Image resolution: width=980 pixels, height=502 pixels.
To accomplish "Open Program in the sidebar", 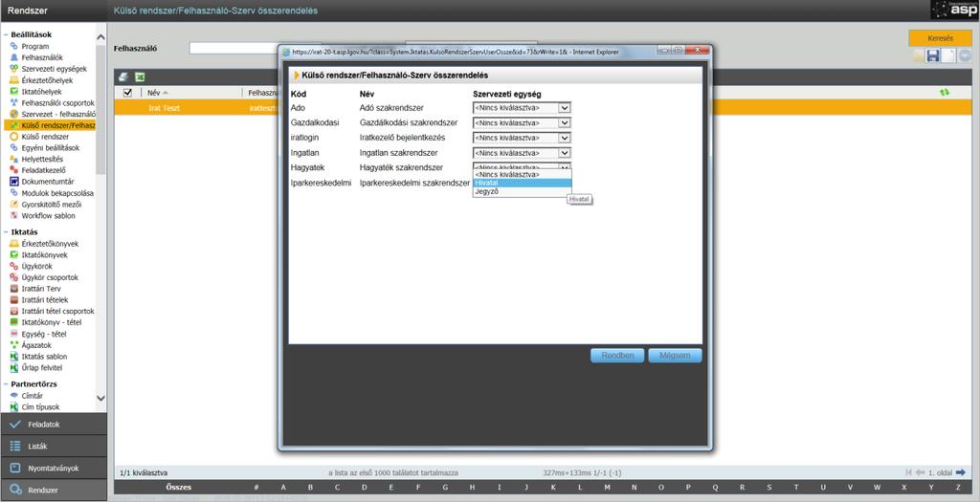I will click(35, 46).
